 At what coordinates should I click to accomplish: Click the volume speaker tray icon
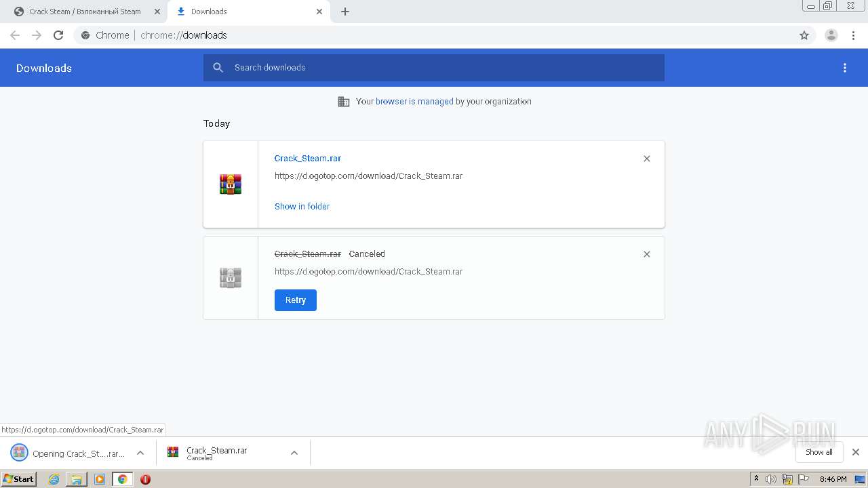(x=771, y=479)
